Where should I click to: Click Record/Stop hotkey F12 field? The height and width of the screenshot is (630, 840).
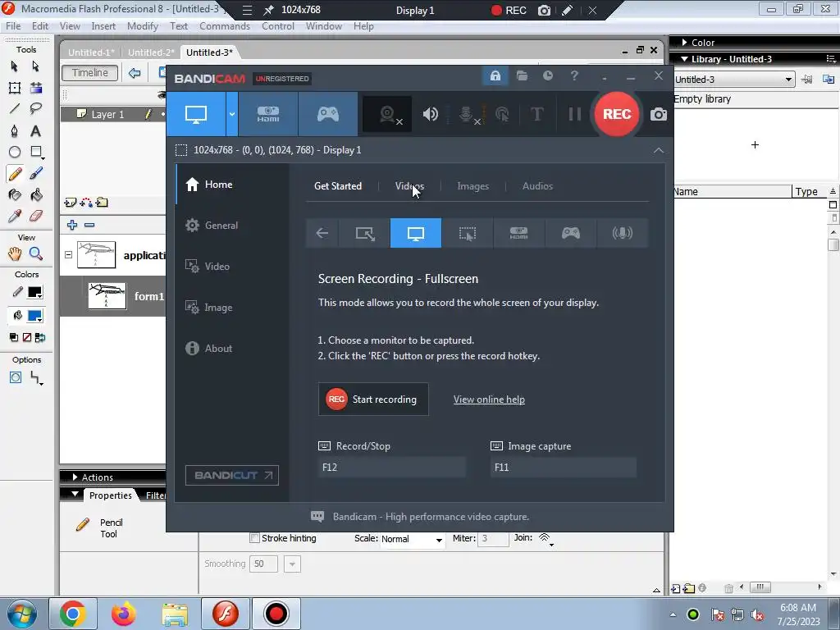pyautogui.click(x=392, y=467)
